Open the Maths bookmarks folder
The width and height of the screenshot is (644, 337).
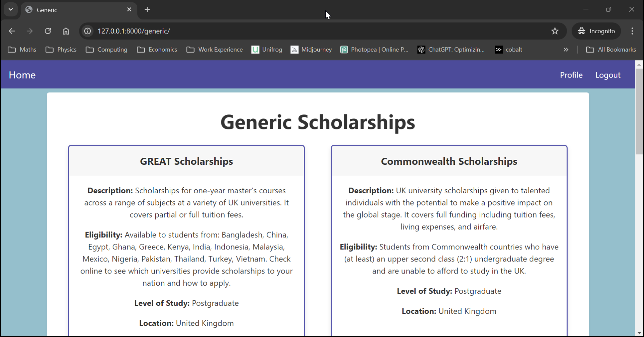[x=22, y=50]
